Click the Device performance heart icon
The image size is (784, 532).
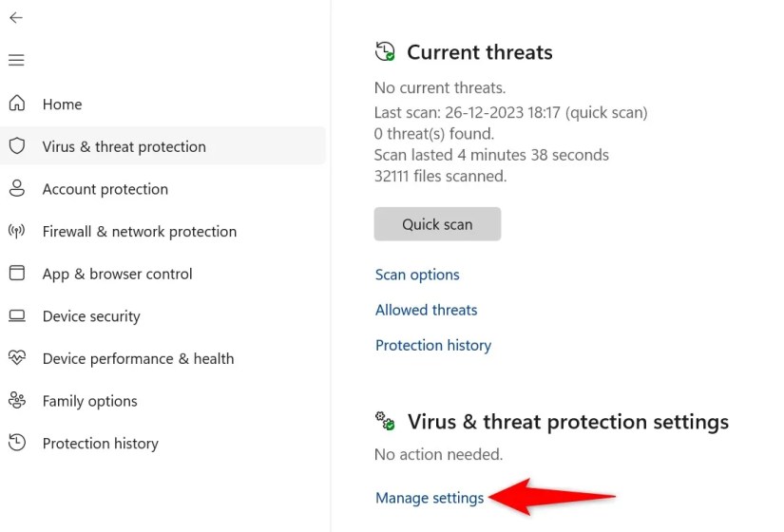[16, 358]
